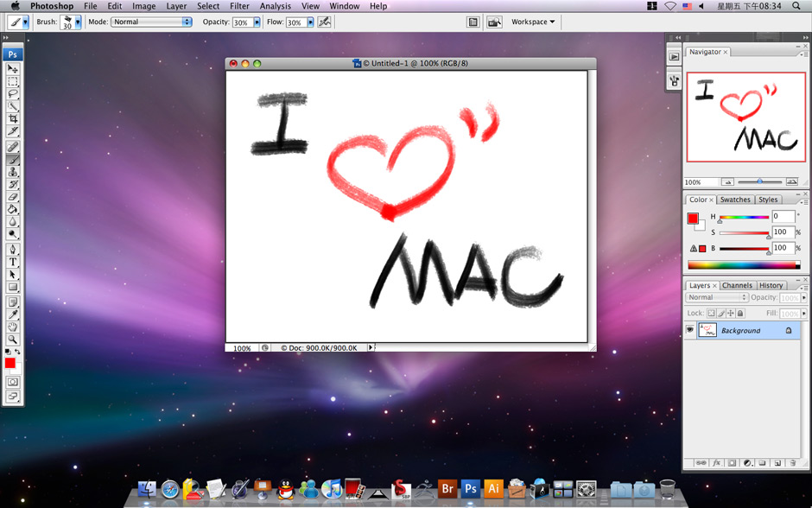The height and width of the screenshot is (508, 812).
Task: Open the Workspace dropdown
Action: [533, 22]
